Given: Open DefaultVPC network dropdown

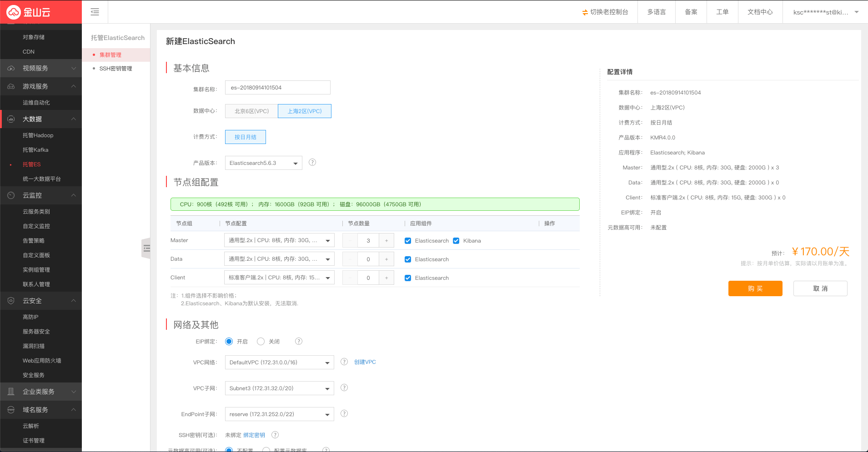Looking at the screenshot, I should pos(280,362).
